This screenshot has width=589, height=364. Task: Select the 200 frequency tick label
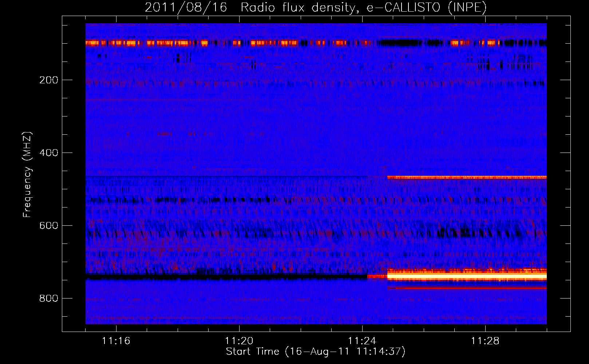click(x=49, y=80)
